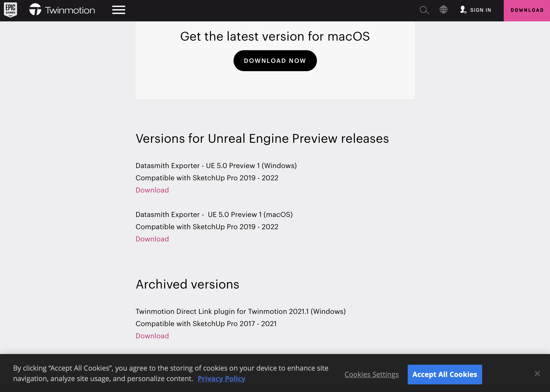Click the Get the latest version for macOS heading
Viewport: 550px width, 392px height.
pos(275,36)
